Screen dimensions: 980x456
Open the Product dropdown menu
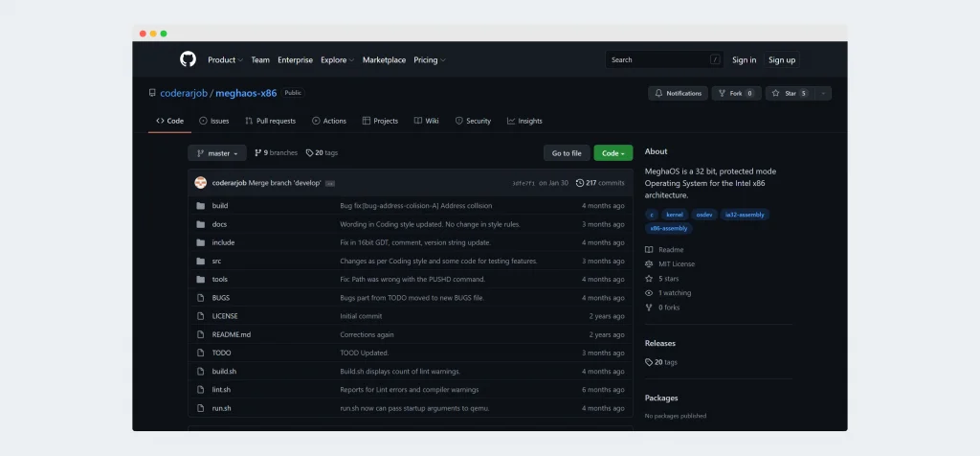226,60
